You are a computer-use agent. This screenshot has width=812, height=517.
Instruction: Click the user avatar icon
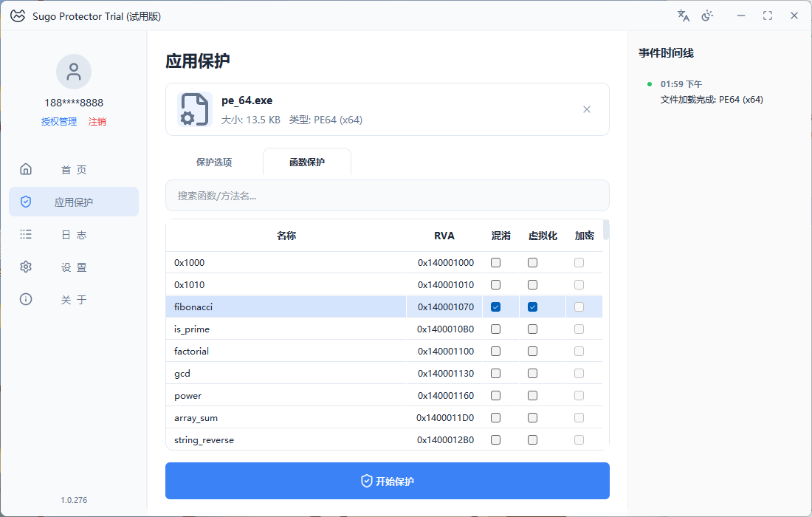tap(74, 72)
